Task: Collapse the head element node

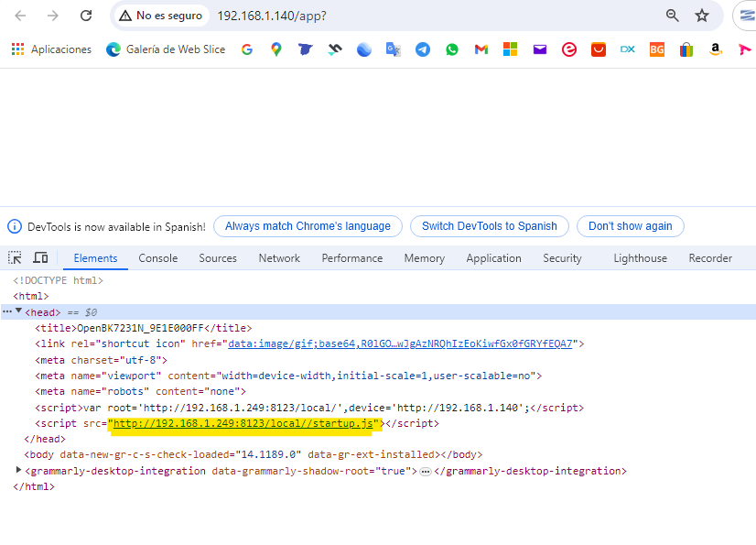Action: tap(19, 311)
